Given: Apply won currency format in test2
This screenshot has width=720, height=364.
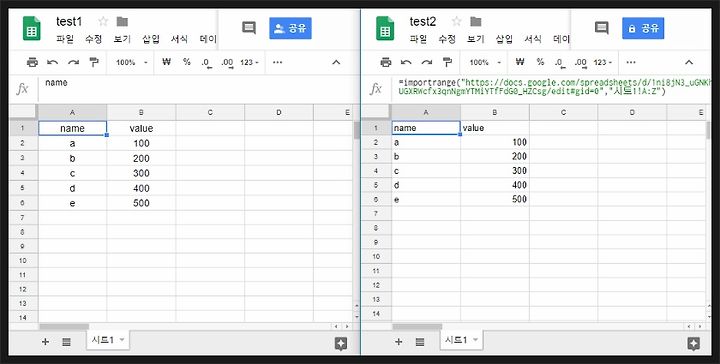Looking at the screenshot, I should pos(520,62).
